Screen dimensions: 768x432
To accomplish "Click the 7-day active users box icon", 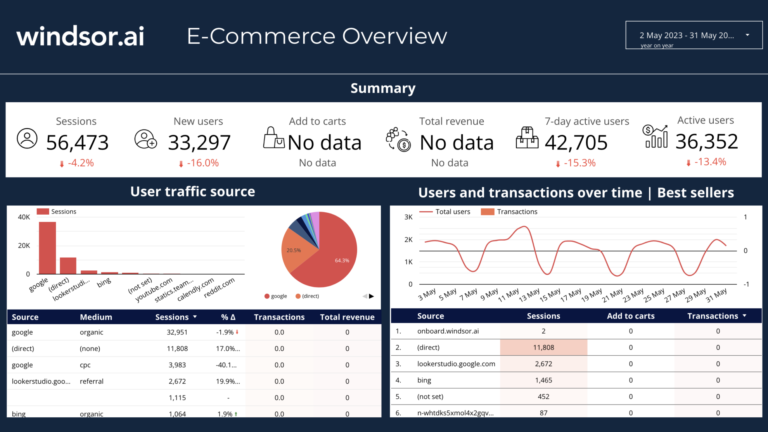I will pyautogui.click(x=527, y=138).
